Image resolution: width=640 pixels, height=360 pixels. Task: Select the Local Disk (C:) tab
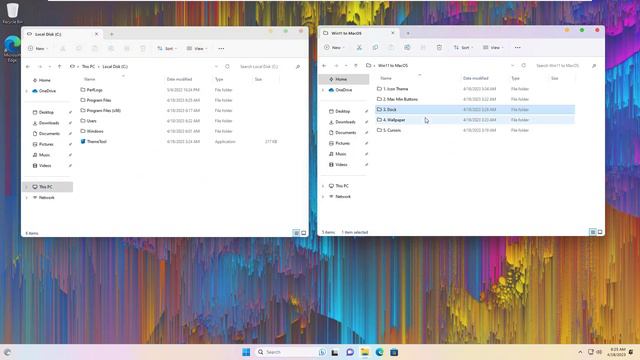(x=62, y=34)
